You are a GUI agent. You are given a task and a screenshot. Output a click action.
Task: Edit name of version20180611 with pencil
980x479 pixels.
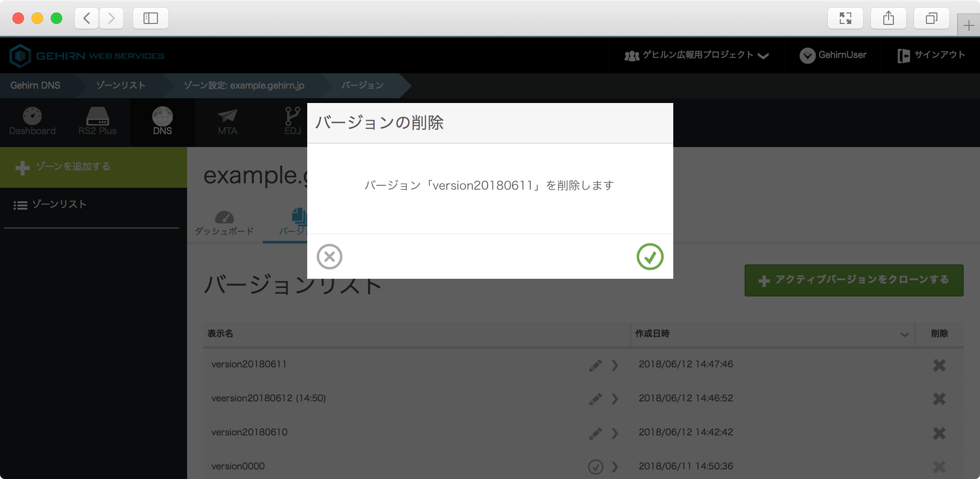pyautogui.click(x=595, y=365)
